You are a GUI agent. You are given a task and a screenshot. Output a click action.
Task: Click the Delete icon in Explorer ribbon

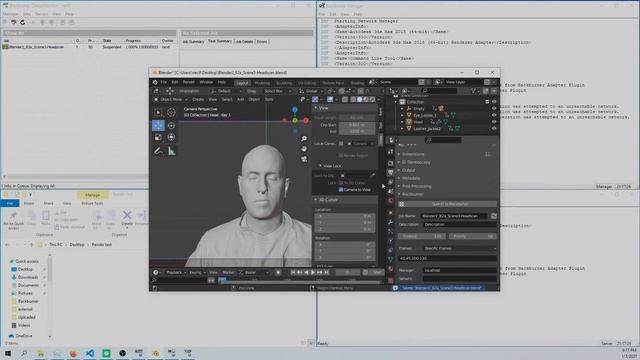(x=127, y=217)
